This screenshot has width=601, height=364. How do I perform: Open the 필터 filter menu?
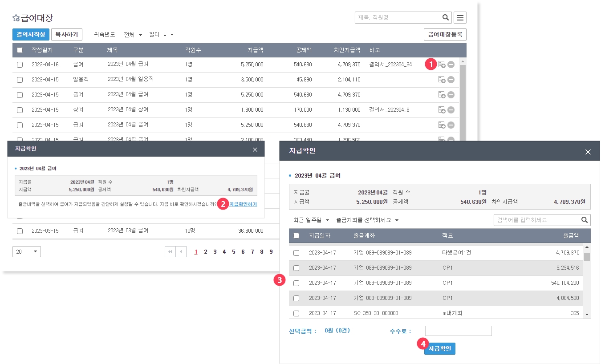pyautogui.click(x=161, y=35)
